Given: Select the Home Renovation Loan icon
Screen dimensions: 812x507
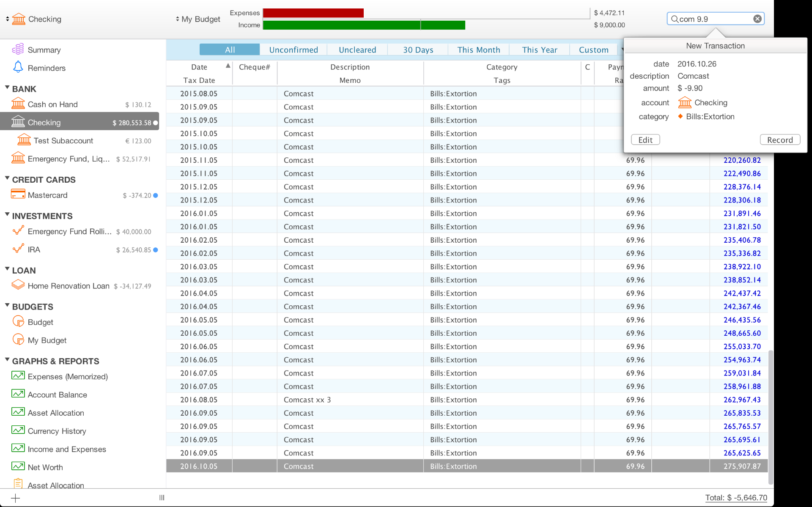Looking at the screenshot, I should (x=18, y=285).
